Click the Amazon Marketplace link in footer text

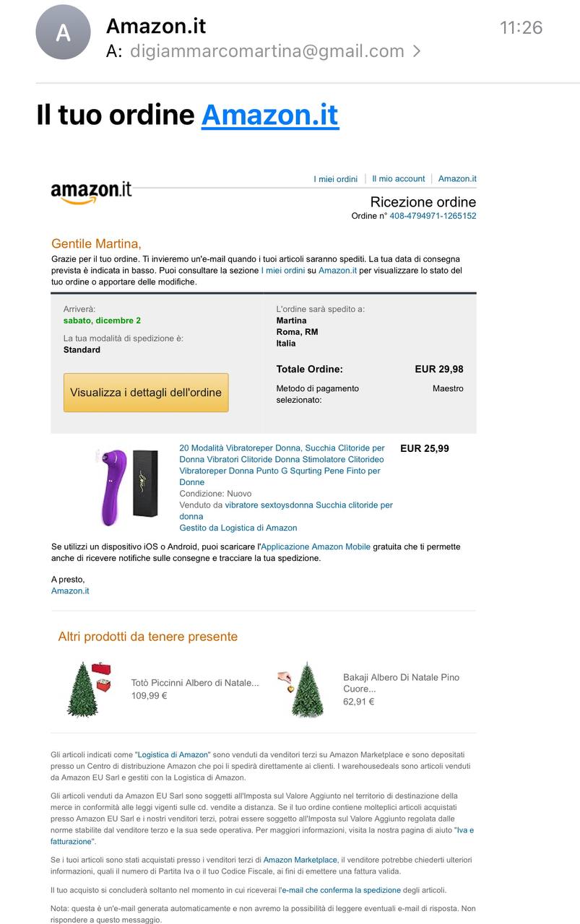point(300,860)
